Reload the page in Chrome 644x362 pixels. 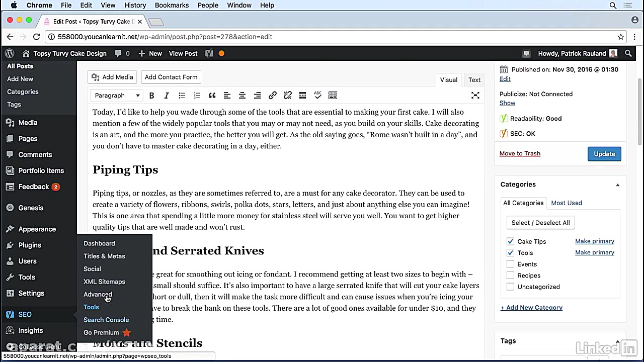[36, 37]
